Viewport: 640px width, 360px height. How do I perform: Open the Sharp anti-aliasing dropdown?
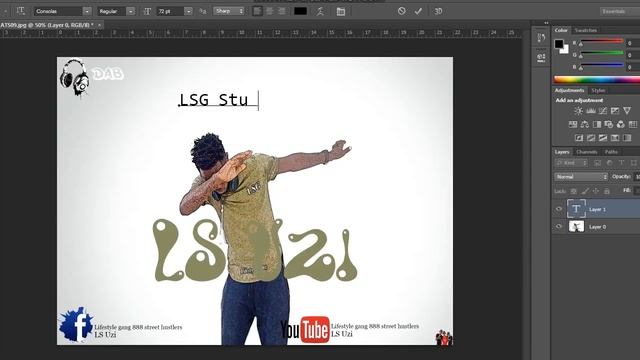coord(229,11)
